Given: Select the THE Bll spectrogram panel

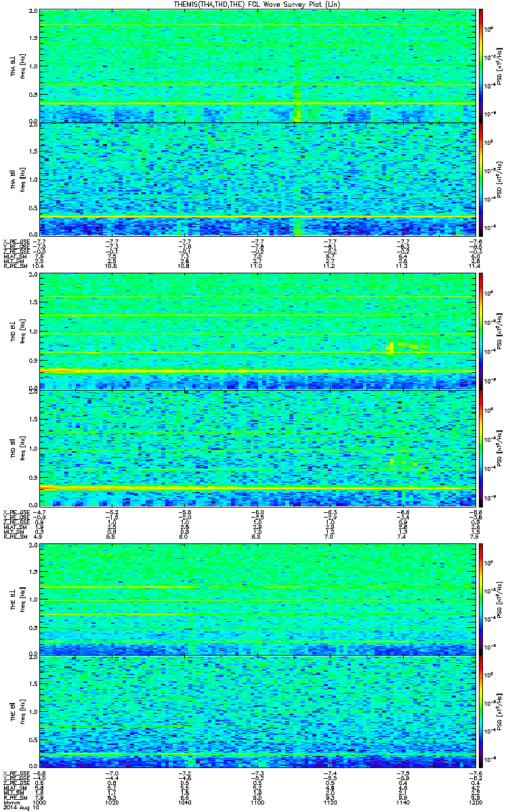Looking at the screenshot, I should [257, 713].
